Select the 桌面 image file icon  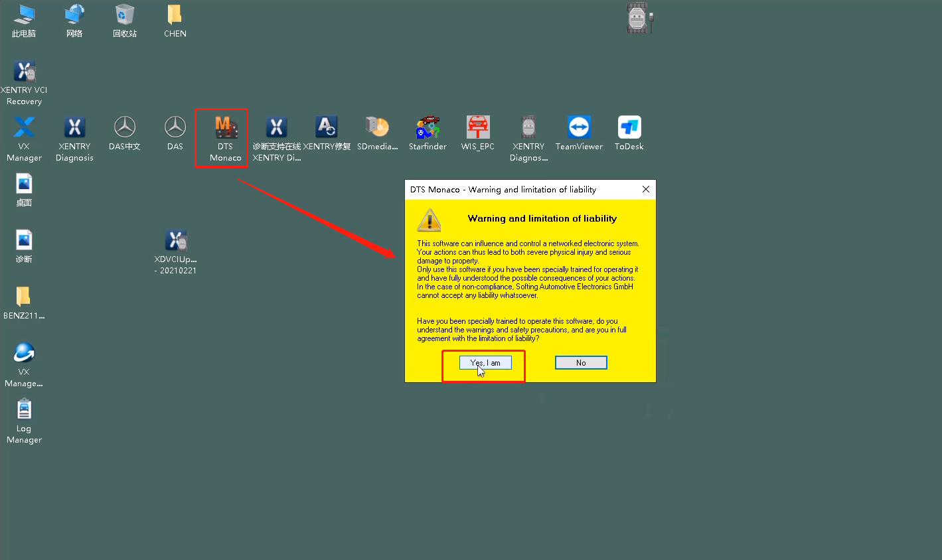[x=24, y=190]
